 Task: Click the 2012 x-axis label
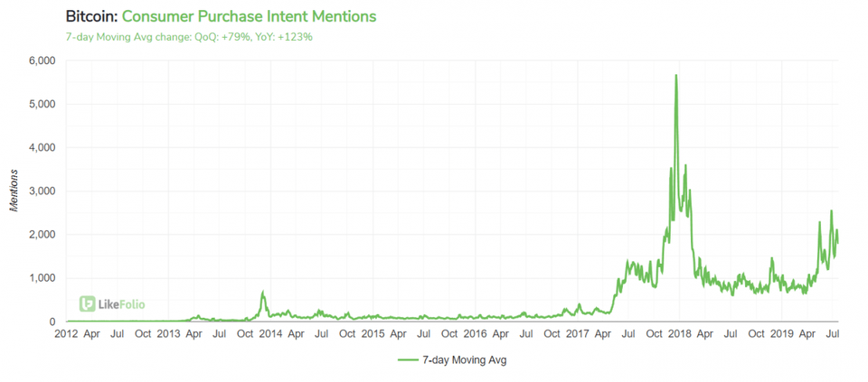[x=66, y=335]
